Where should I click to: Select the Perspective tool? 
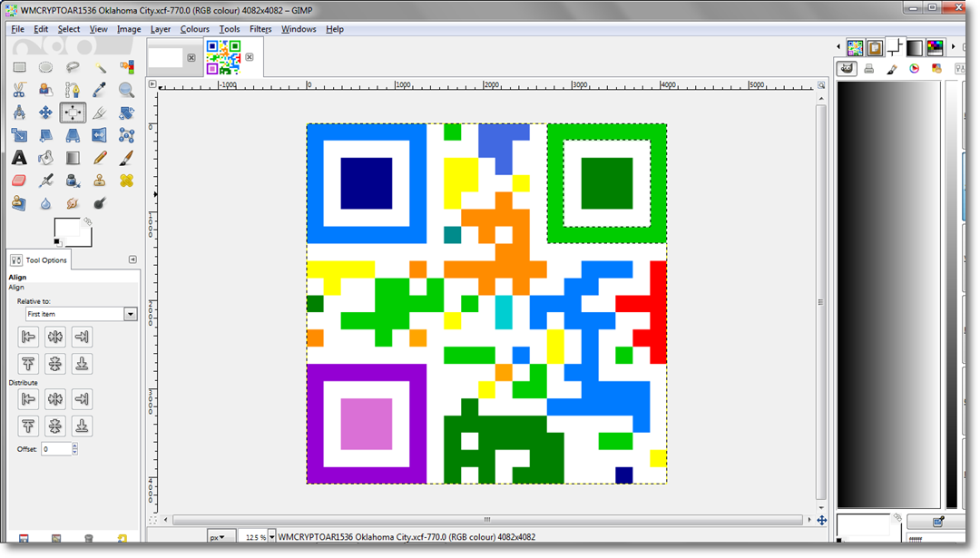73,135
